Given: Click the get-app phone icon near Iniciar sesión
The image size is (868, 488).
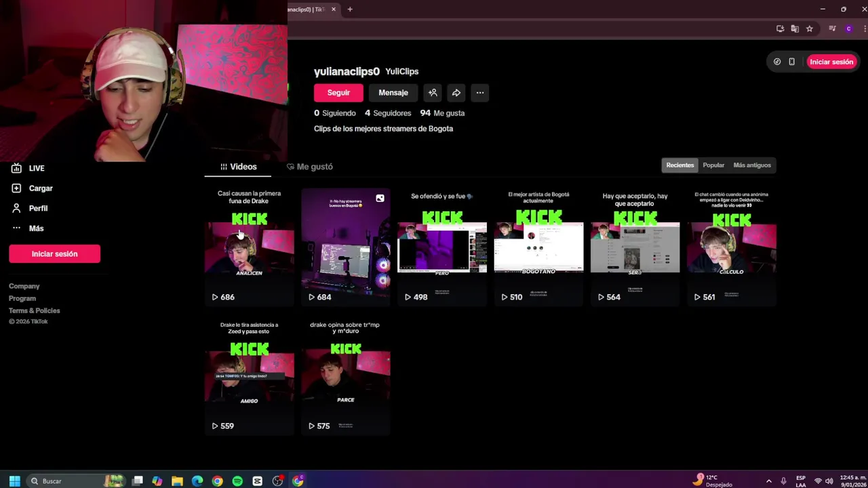Looking at the screenshot, I should click(791, 62).
